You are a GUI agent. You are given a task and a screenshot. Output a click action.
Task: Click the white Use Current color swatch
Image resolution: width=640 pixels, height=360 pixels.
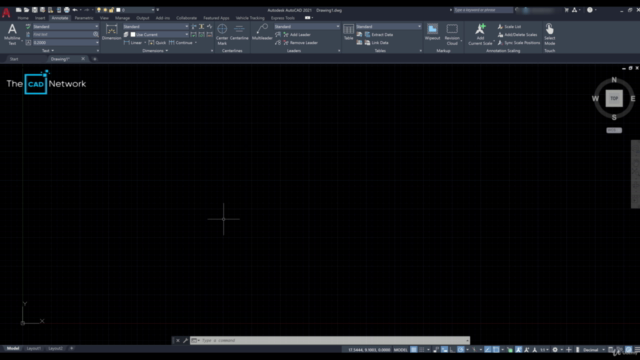[x=133, y=35]
